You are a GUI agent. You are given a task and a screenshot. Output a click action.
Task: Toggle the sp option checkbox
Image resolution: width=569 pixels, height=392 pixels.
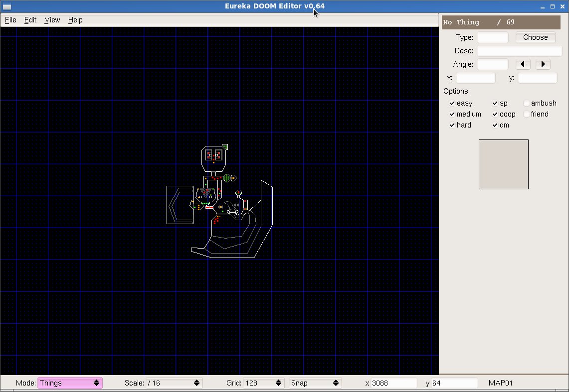pyautogui.click(x=495, y=103)
